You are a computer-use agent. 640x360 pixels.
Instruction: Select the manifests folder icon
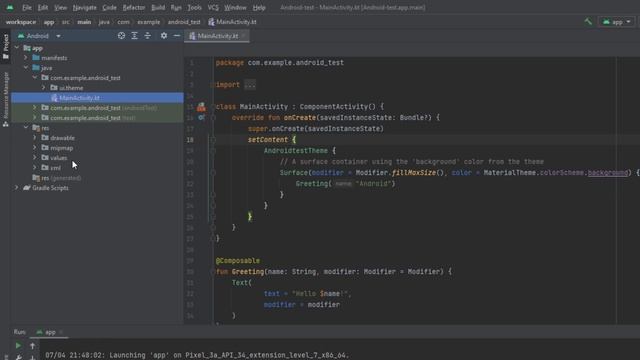tap(36, 58)
